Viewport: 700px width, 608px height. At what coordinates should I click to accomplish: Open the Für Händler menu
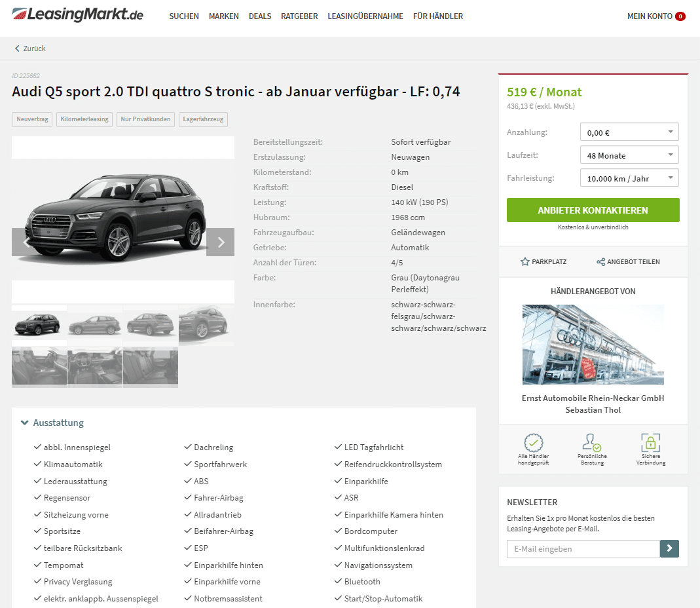coord(438,16)
